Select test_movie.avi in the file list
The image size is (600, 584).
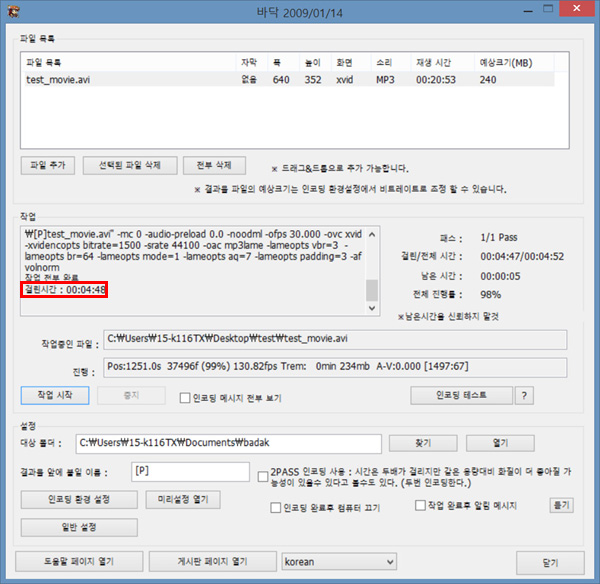(x=61, y=79)
